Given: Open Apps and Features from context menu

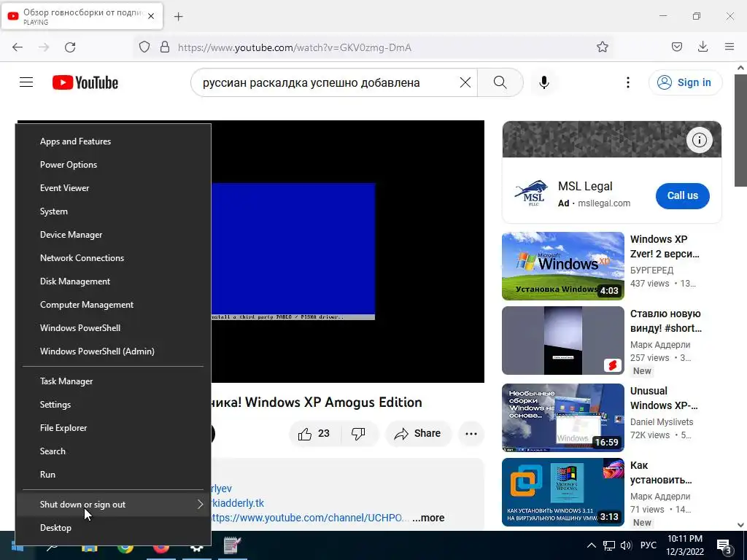Looking at the screenshot, I should (113, 141).
